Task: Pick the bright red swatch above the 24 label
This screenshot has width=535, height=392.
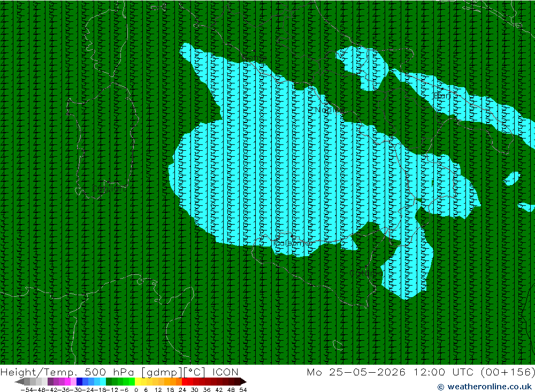Action: click(x=185, y=381)
